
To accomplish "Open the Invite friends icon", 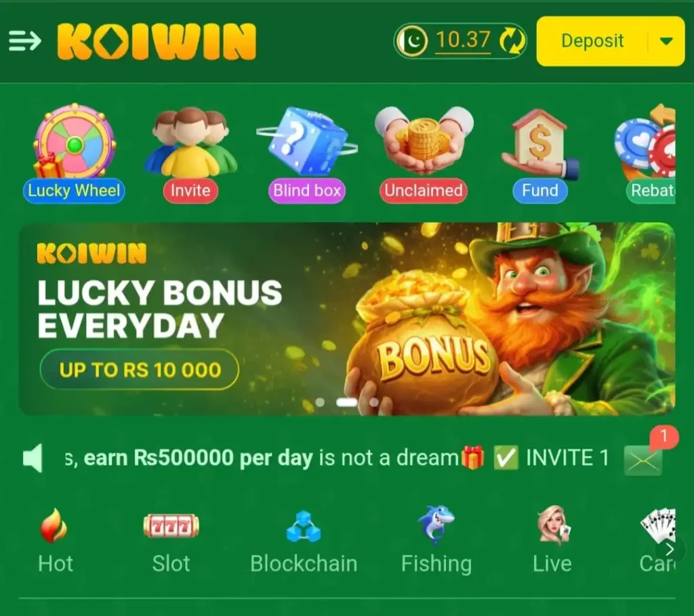I will tap(190, 154).
